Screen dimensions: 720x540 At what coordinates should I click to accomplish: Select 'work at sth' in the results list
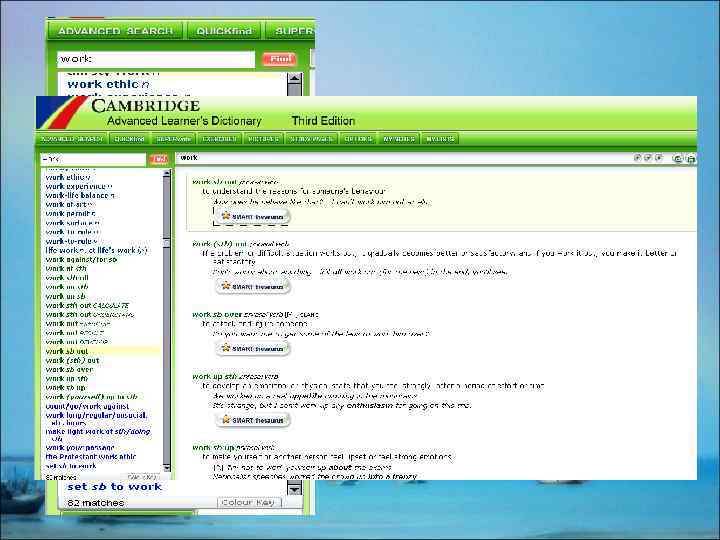coord(66,269)
